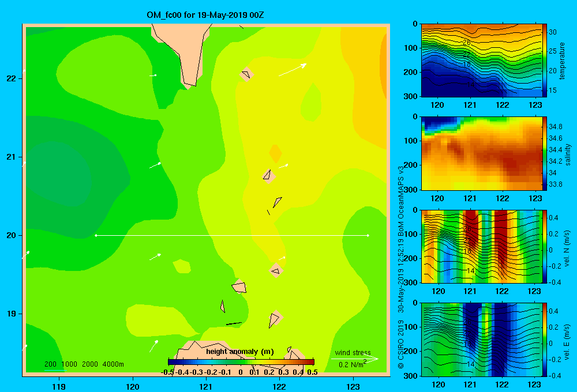Click the '200 1000 2000 4000m' depth contour legend
This screenshot has height=392, width=577.
(x=84, y=364)
